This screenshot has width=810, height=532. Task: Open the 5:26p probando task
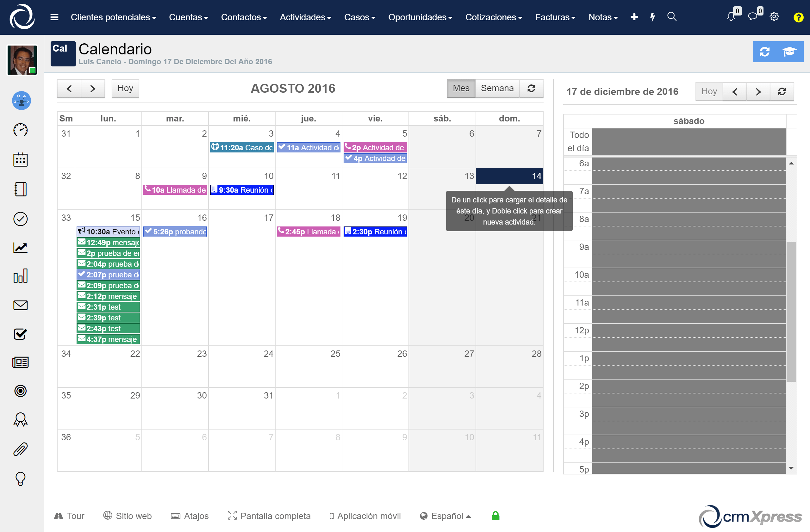(x=175, y=232)
